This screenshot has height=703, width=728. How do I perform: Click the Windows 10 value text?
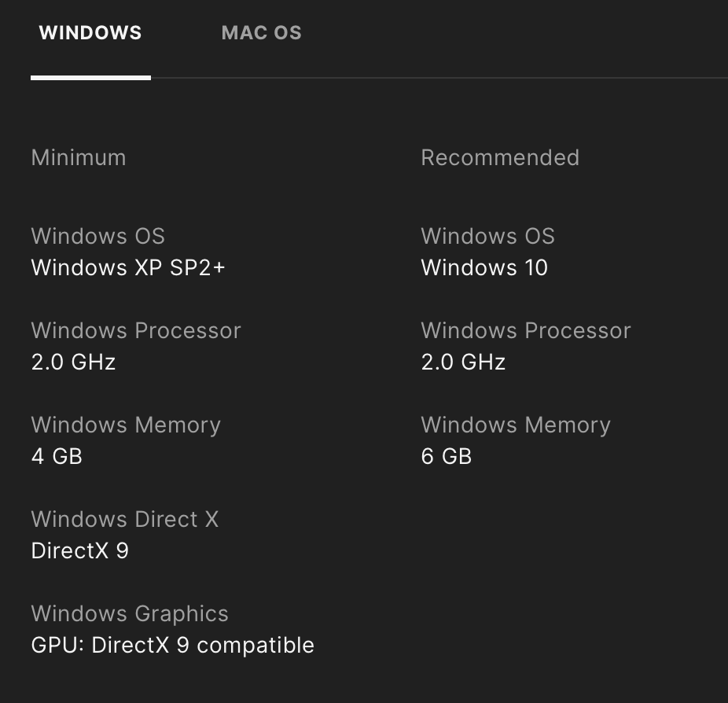[484, 267]
